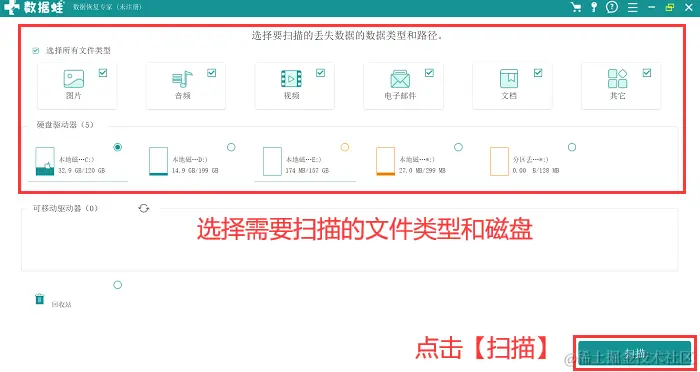Click the 174 MB/157 GB capacity text

pos(307,171)
